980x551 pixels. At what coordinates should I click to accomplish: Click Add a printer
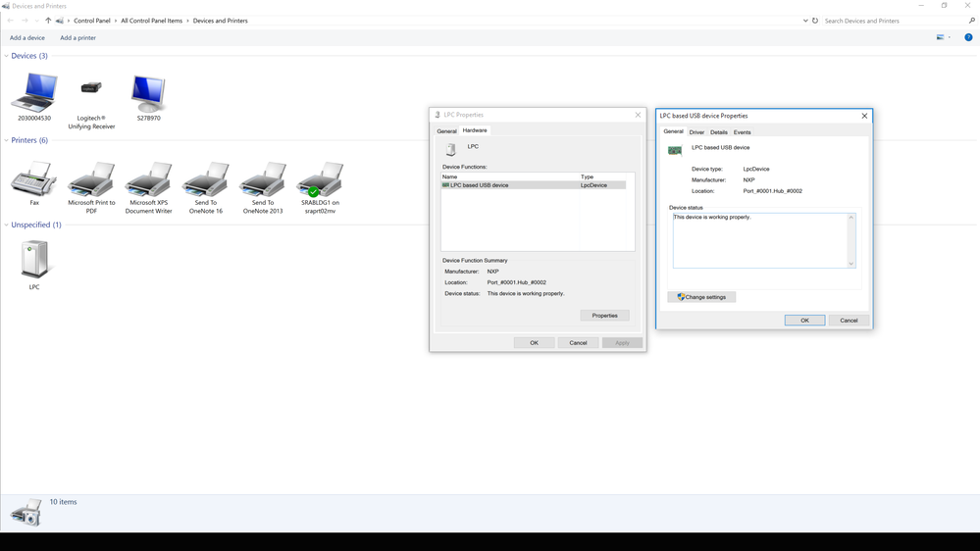[78, 37]
